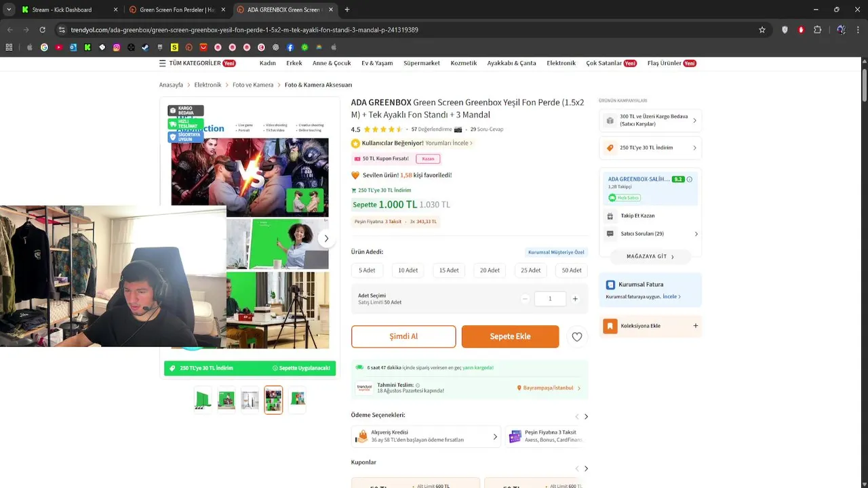Open the Elektronik category menu
The image size is (868, 488).
click(x=561, y=63)
